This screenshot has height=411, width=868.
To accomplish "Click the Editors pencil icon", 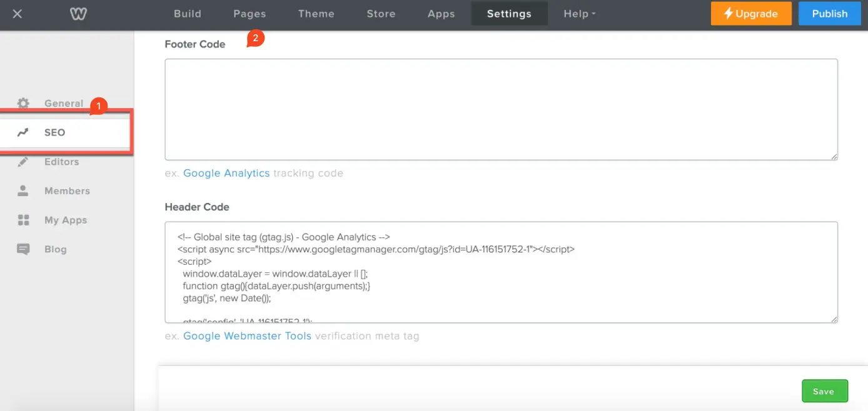I will 23,162.
